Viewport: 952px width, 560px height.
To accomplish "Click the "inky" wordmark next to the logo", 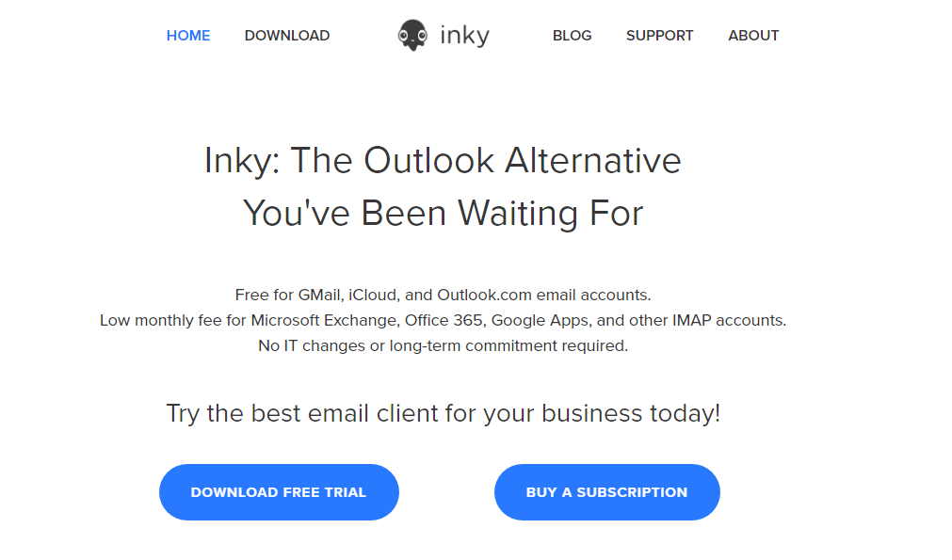I will [x=464, y=35].
